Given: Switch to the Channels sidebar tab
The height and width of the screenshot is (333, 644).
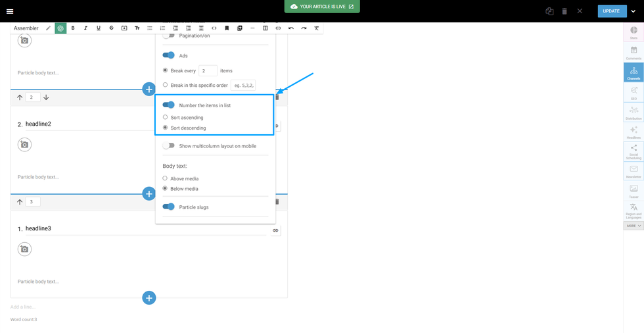Looking at the screenshot, I should click(633, 72).
